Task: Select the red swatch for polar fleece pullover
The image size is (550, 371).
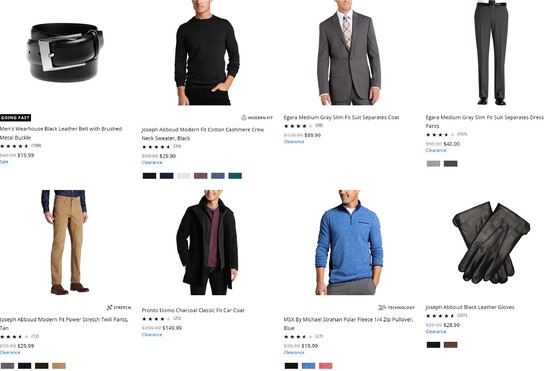Action: [x=326, y=366]
